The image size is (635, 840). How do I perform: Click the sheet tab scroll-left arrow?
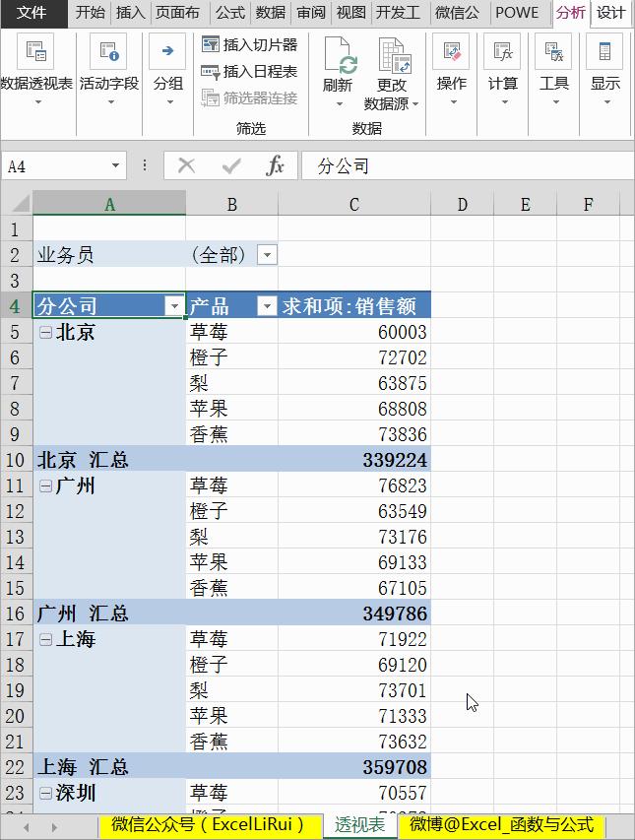[x=27, y=827]
